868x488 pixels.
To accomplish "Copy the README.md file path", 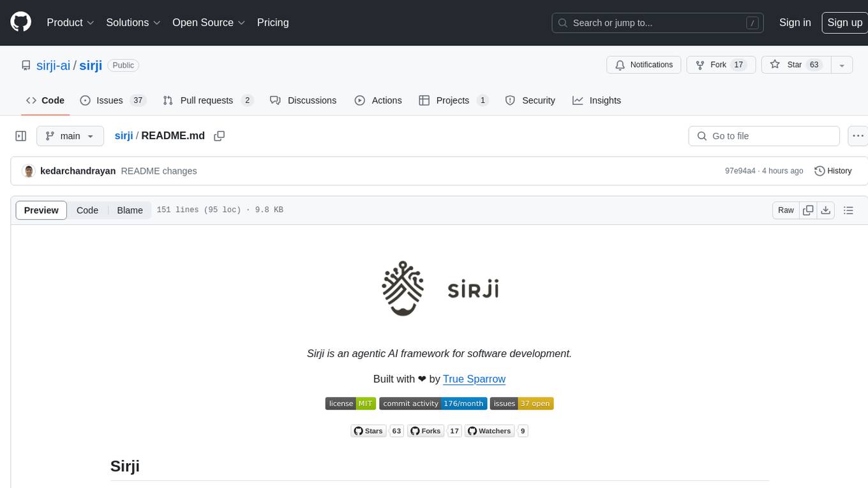I will pyautogui.click(x=220, y=136).
